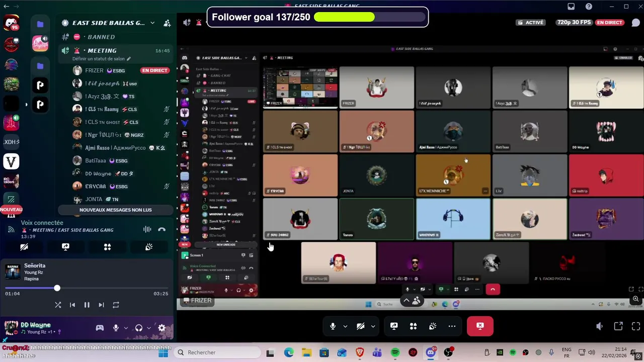Viewport: 644px width, 362px height.
Task: Open more options ellipsis in control bar
Action: click(452, 326)
